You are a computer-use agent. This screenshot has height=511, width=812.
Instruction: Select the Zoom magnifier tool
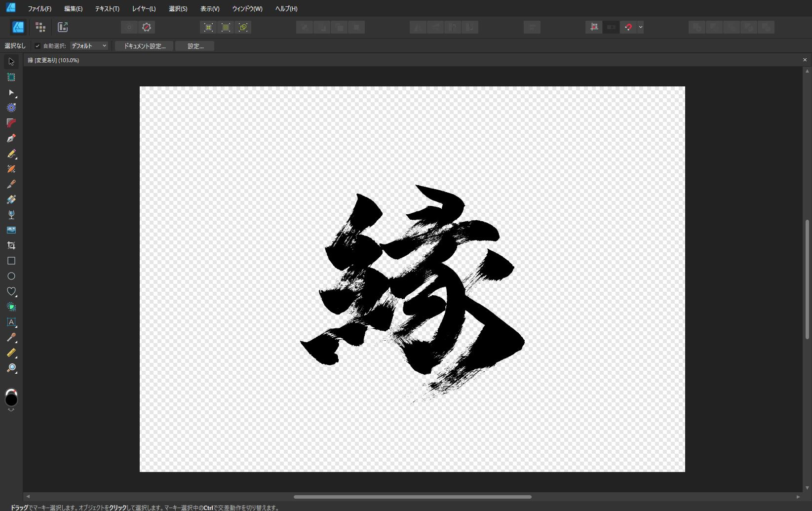pyautogui.click(x=11, y=368)
